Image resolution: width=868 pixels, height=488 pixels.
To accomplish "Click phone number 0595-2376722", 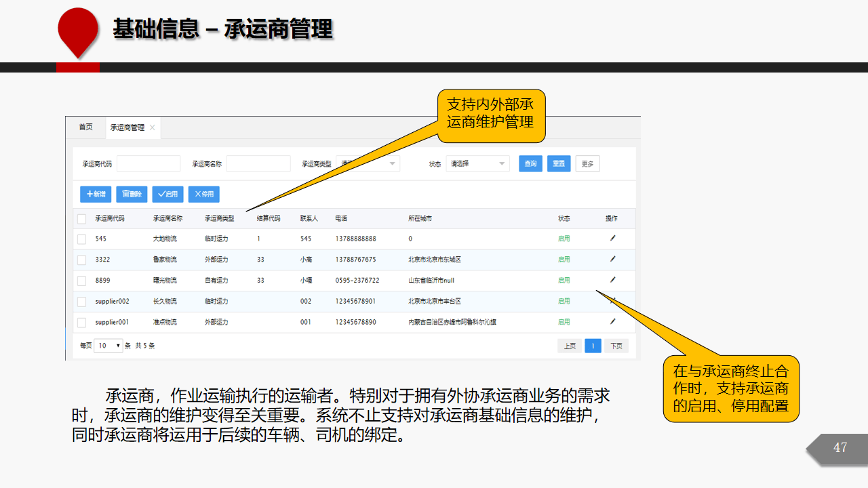I will (357, 281).
